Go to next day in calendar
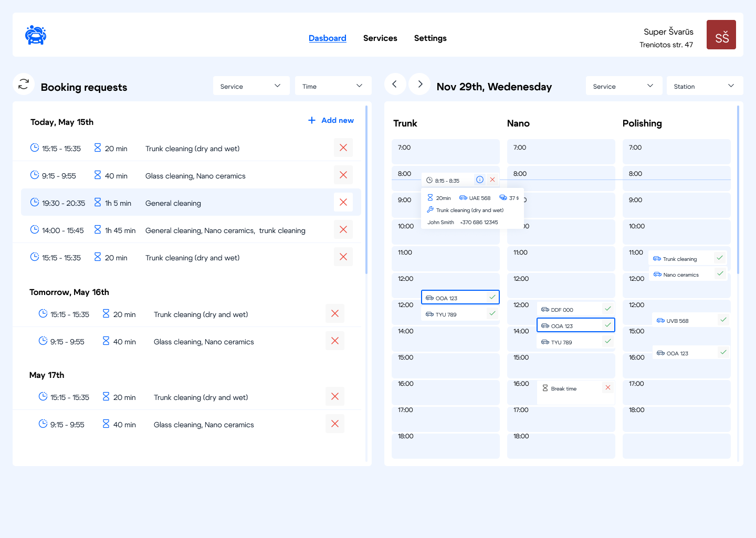 tap(419, 84)
